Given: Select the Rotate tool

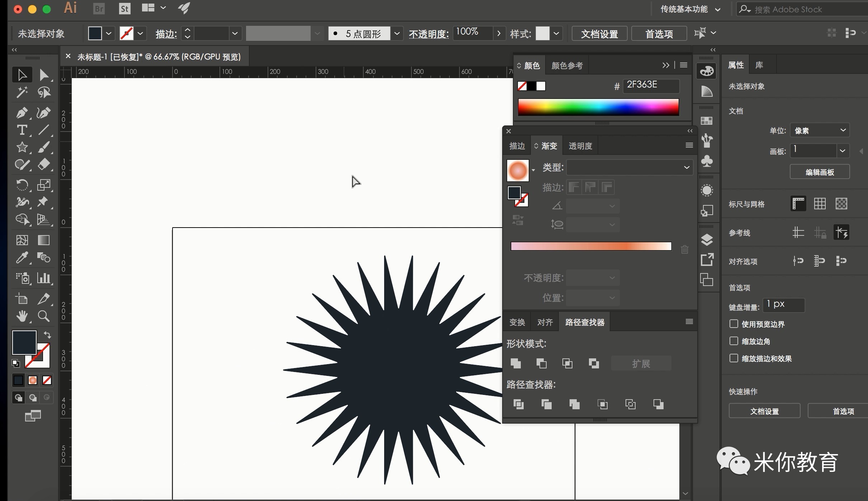Looking at the screenshot, I should coord(22,185).
